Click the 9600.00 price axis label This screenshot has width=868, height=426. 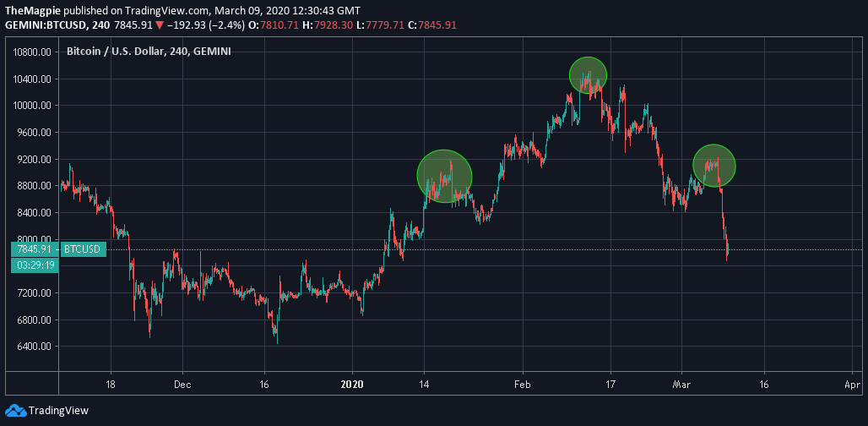coord(35,133)
